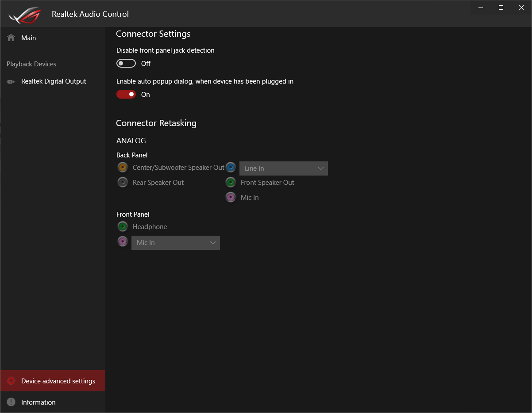Click the pink back panel Mic In jack icon

tap(231, 197)
